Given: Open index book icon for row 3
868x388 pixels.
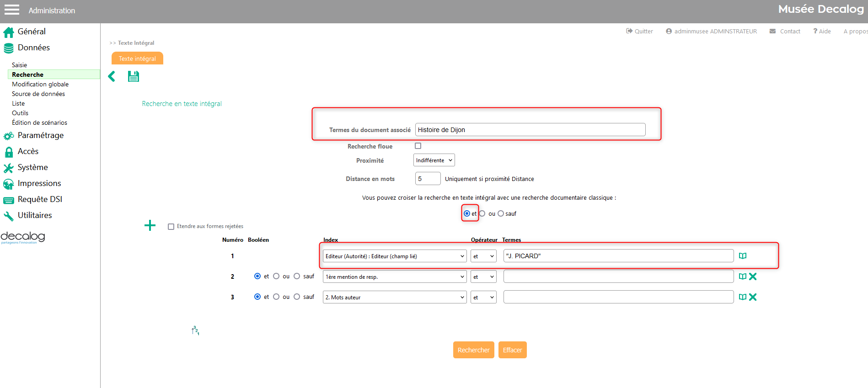Looking at the screenshot, I should pyautogui.click(x=743, y=297).
